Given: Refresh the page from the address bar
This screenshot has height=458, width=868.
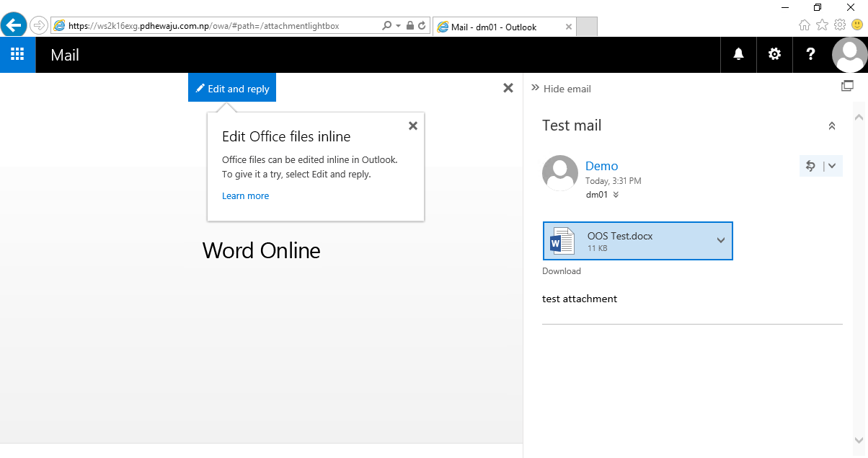Looking at the screenshot, I should click(422, 26).
